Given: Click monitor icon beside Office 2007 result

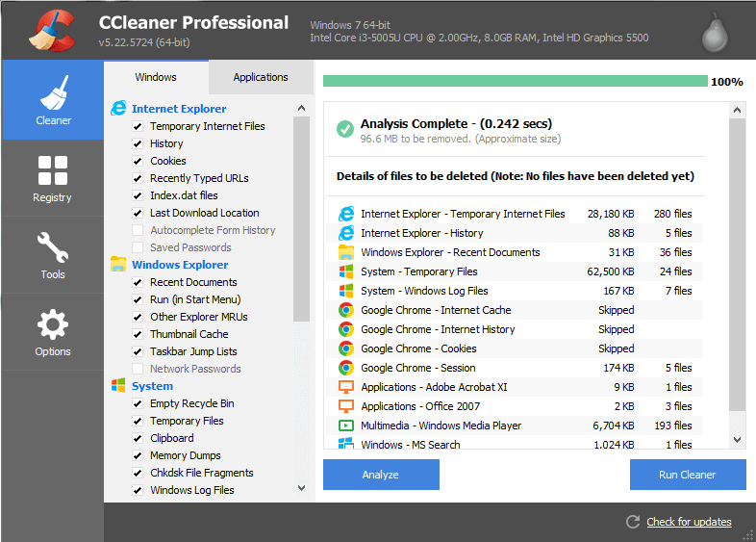Looking at the screenshot, I should click(x=345, y=406).
